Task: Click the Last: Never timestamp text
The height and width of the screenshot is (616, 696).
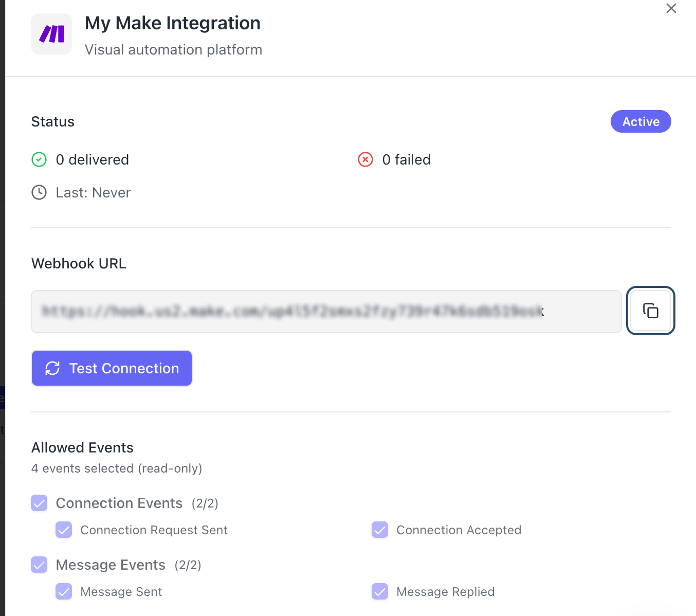Action: pos(93,193)
